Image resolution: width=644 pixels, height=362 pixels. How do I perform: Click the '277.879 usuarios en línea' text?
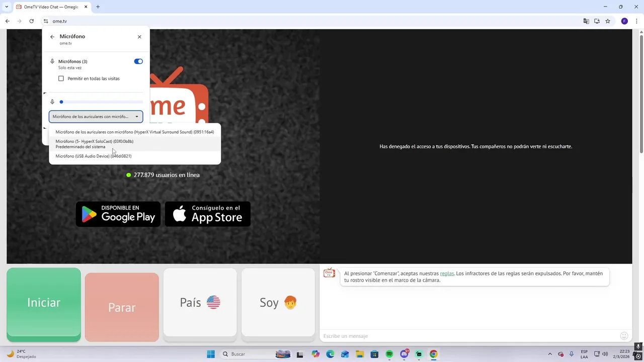[x=167, y=175]
